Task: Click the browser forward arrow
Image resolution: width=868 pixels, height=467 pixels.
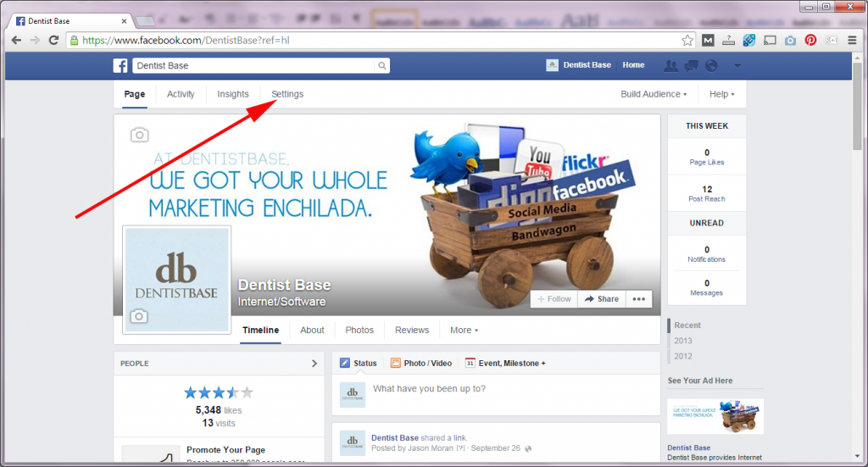Action: coord(35,41)
